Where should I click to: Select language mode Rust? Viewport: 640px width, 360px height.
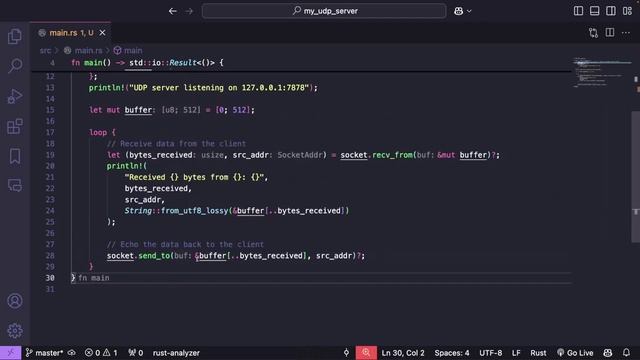coord(538,353)
